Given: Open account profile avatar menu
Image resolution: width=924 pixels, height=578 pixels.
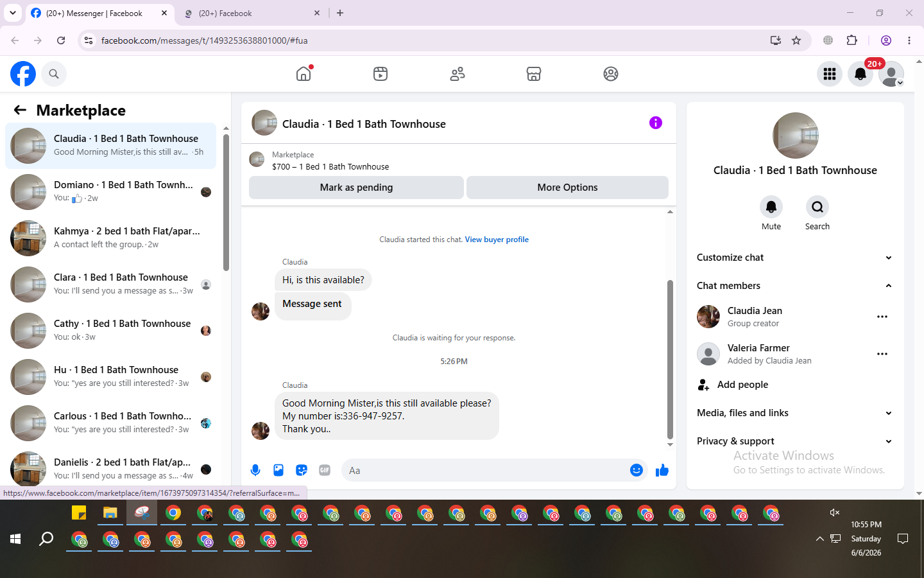Looking at the screenshot, I should pyautogui.click(x=891, y=74).
